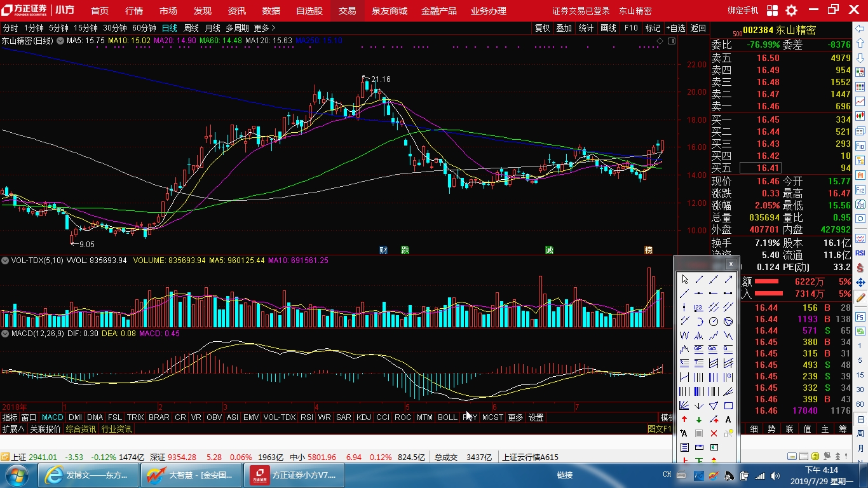The width and height of the screenshot is (868, 488).
Task: Switch to the 60分钟 period
Action: 144,28
